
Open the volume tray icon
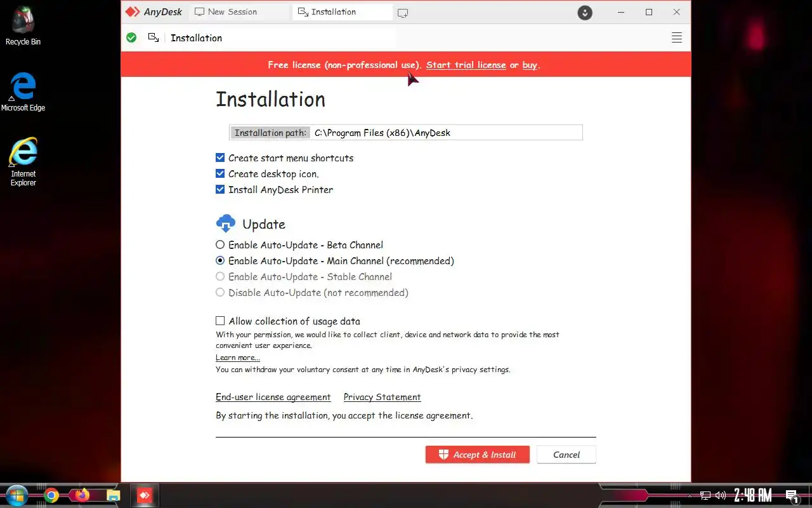point(721,495)
